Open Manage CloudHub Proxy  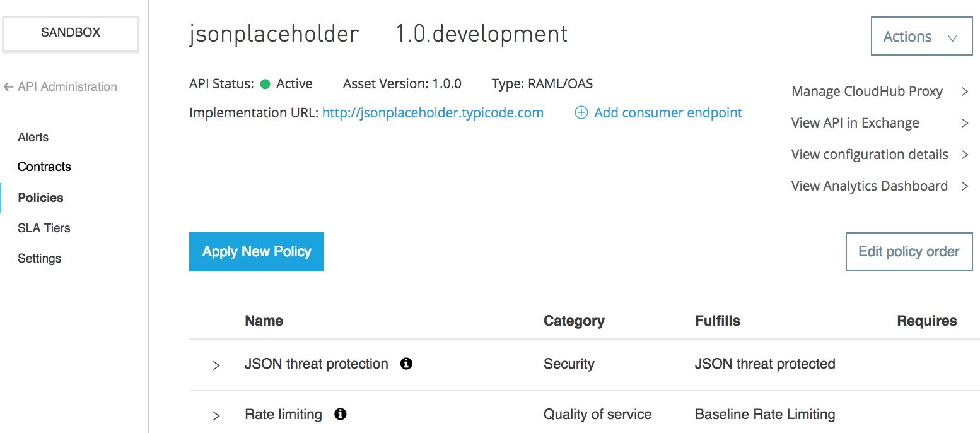[x=879, y=92]
